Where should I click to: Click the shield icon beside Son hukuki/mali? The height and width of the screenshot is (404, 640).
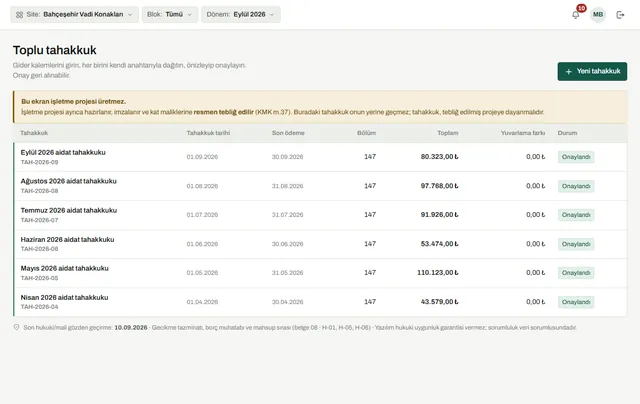(x=16, y=327)
